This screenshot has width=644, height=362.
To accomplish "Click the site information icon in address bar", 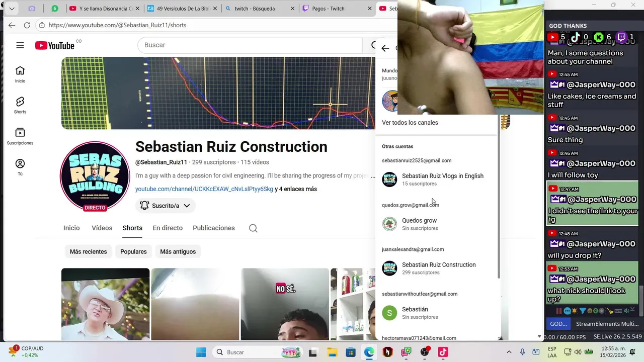I will point(42,25).
